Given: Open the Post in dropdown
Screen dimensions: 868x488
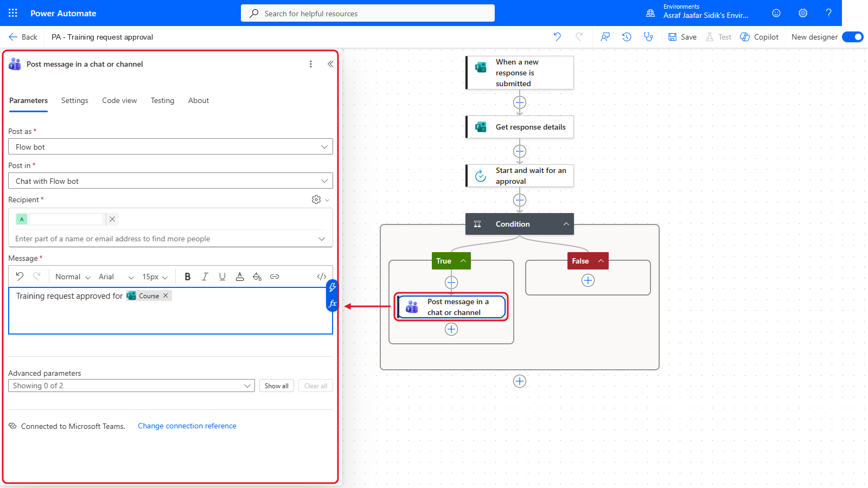Looking at the screenshot, I should click(170, 181).
